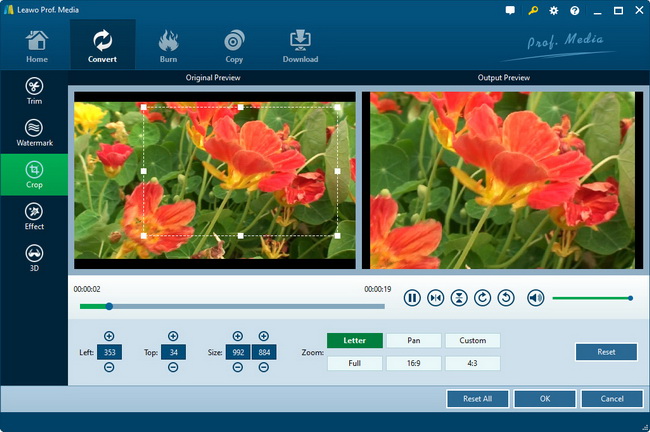This screenshot has height=432, width=650.
Task: Click the playback position knob
Action: coord(109,306)
